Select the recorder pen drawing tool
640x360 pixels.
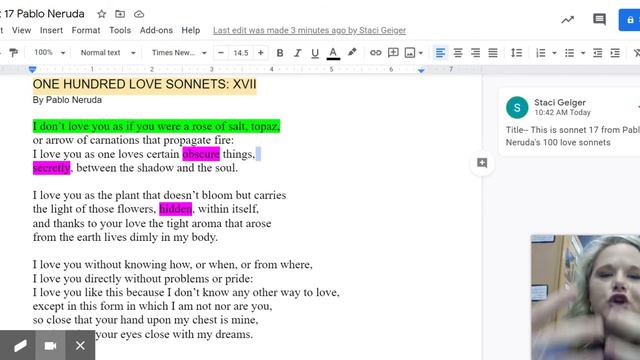tap(19, 346)
